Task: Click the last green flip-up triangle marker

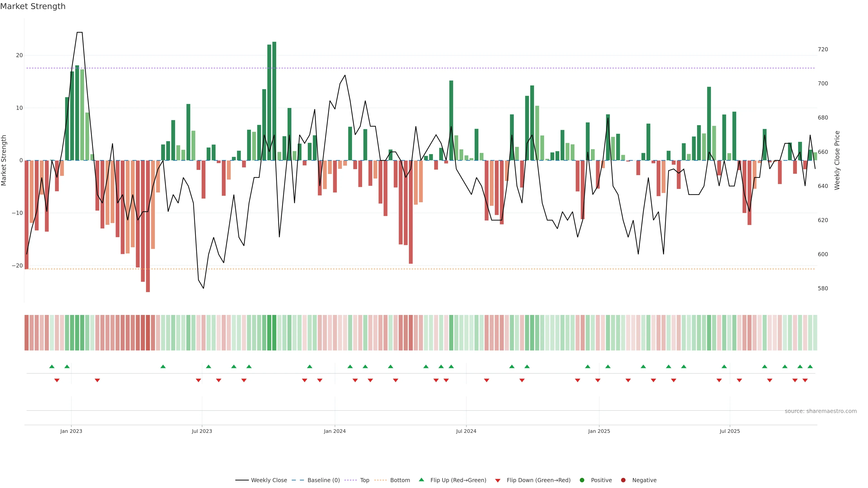Action: click(x=810, y=366)
